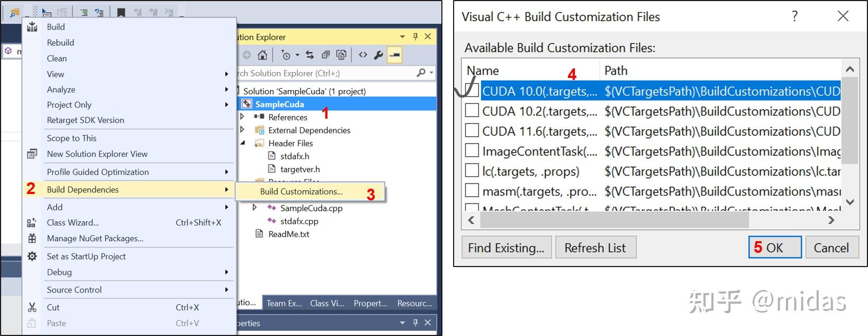The width and height of the screenshot is (868, 336).
Task: Click the Collapse All icon
Action: [x=325, y=55]
